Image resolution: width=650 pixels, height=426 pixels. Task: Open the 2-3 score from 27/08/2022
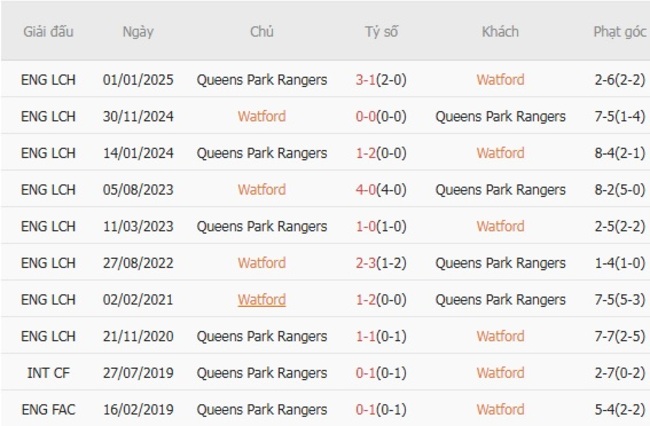tap(366, 263)
